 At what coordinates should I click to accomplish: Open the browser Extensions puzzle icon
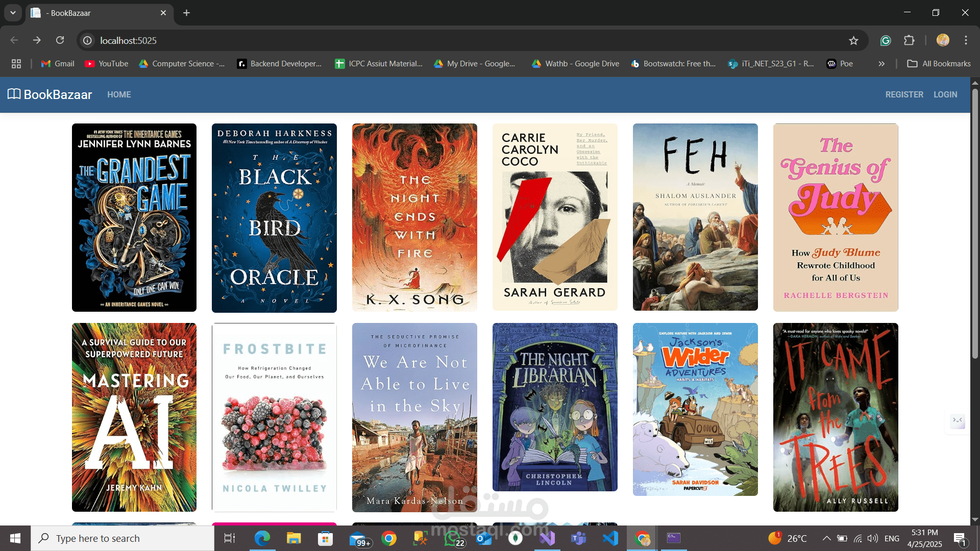909,40
